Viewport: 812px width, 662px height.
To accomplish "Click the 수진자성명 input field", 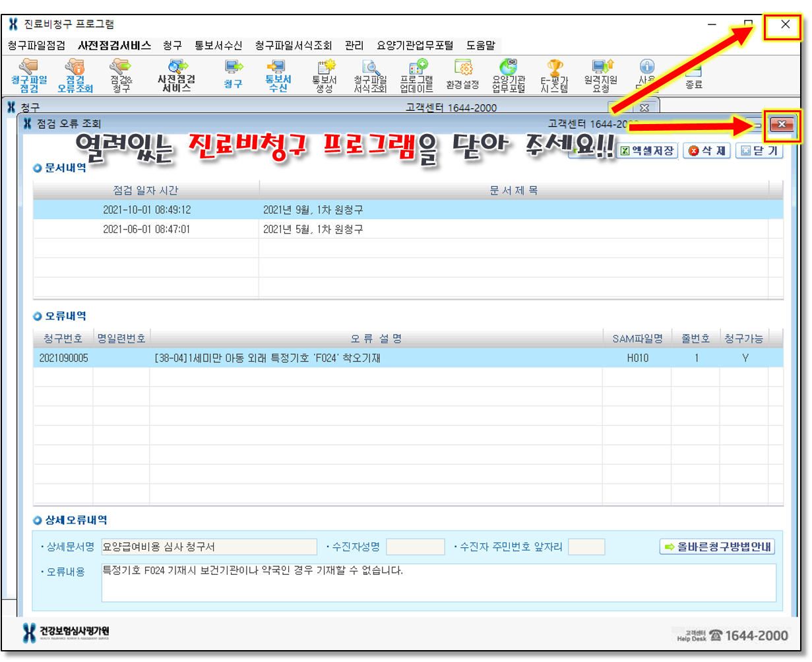I will (x=415, y=547).
